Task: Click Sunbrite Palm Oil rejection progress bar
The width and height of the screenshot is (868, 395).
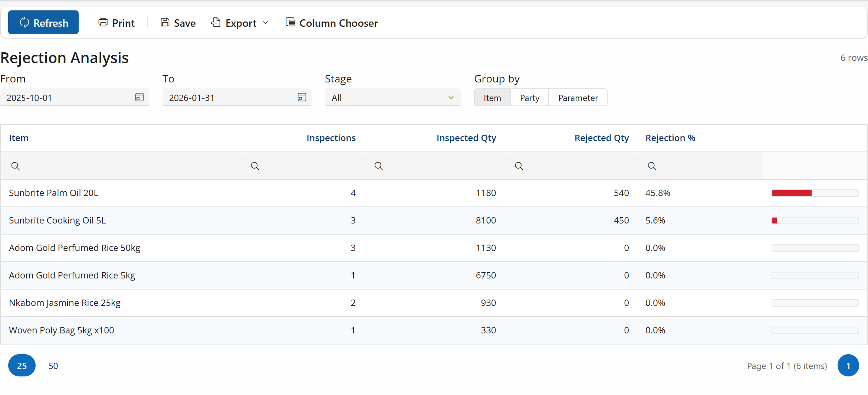Action: coord(815,193)
